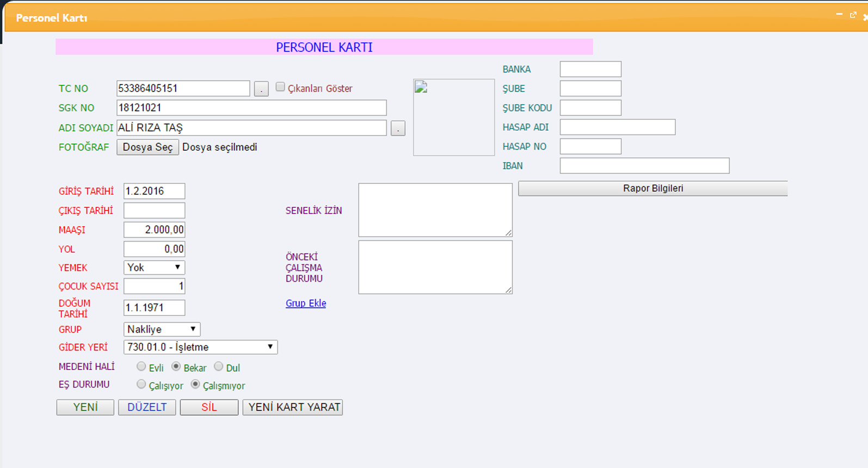Enable the Çıkanları Göster checkbox
This screenshot has height=468, width=868.
point(280,87)
